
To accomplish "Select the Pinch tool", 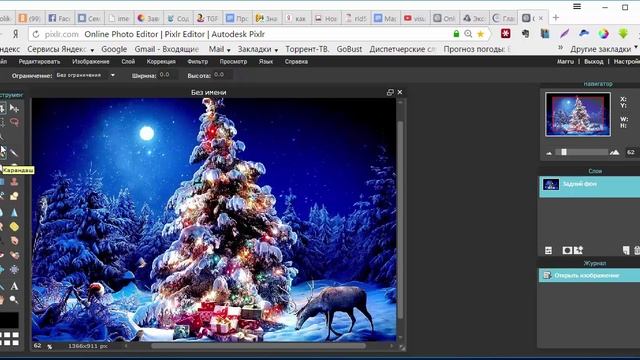I will (14, 270).
